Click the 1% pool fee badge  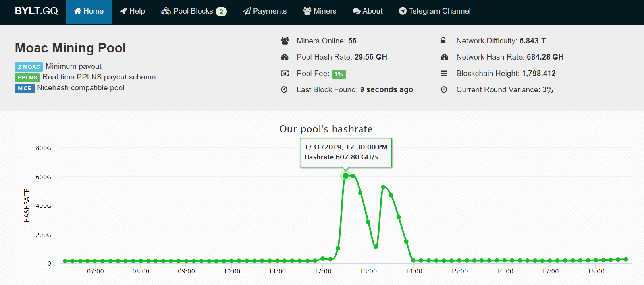[x=339, y=74]
